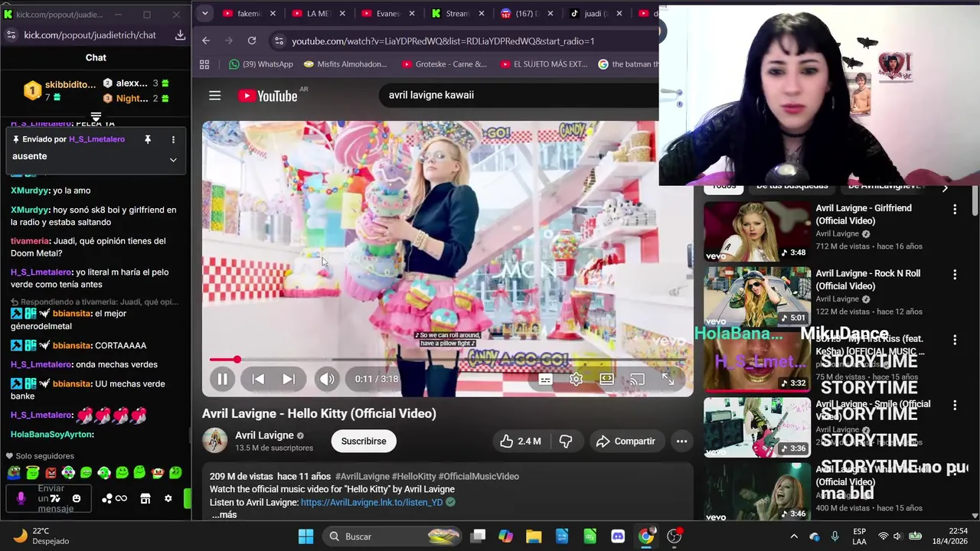Open YouTube hamburger guide menu
The height and width of the screenshot is (551, 980).
[x=214, y=96]
